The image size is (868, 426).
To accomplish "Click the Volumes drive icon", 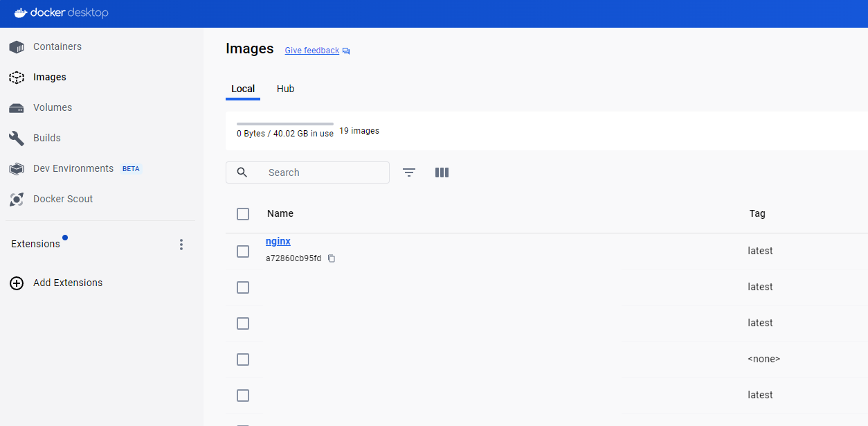I will point(17,108).
